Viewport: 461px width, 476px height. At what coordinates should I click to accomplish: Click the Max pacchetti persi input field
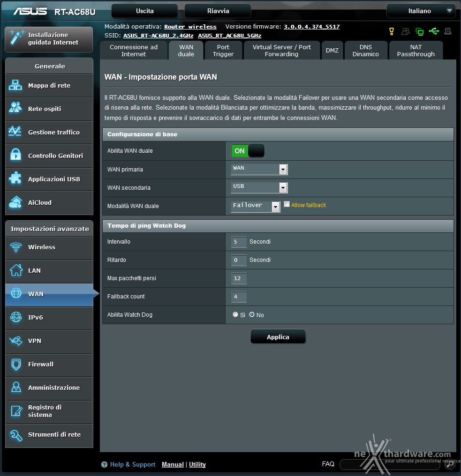pyautogui.click(x=239, y=278)
